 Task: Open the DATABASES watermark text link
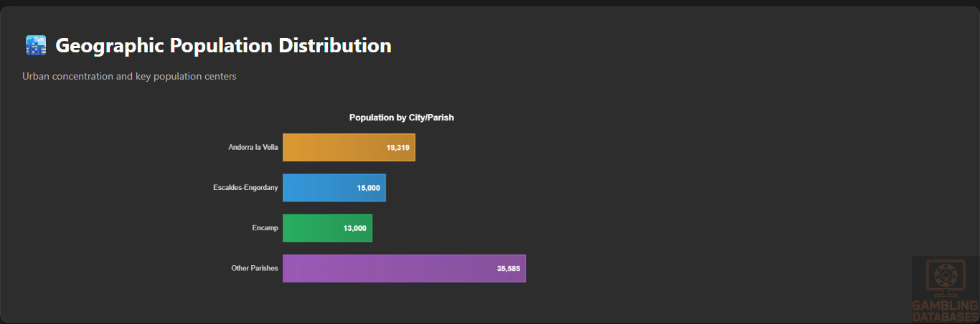pyautogui.click(x=945, y=318)
